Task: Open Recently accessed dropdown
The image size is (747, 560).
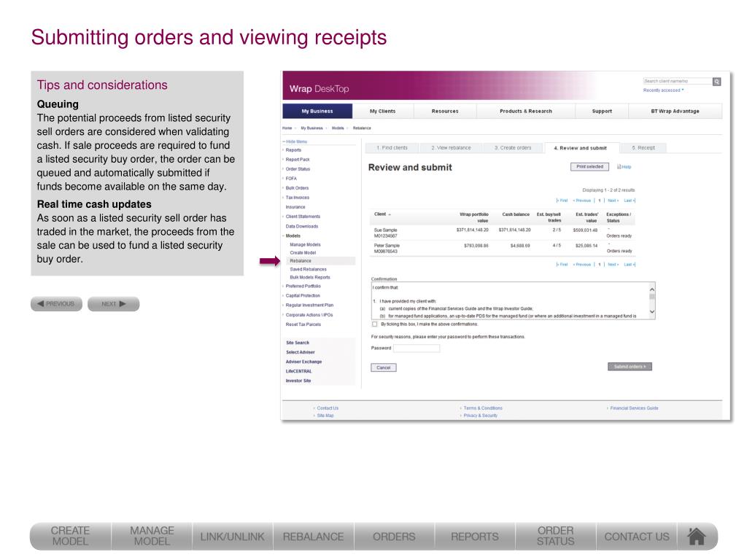Action: [663, 90]
